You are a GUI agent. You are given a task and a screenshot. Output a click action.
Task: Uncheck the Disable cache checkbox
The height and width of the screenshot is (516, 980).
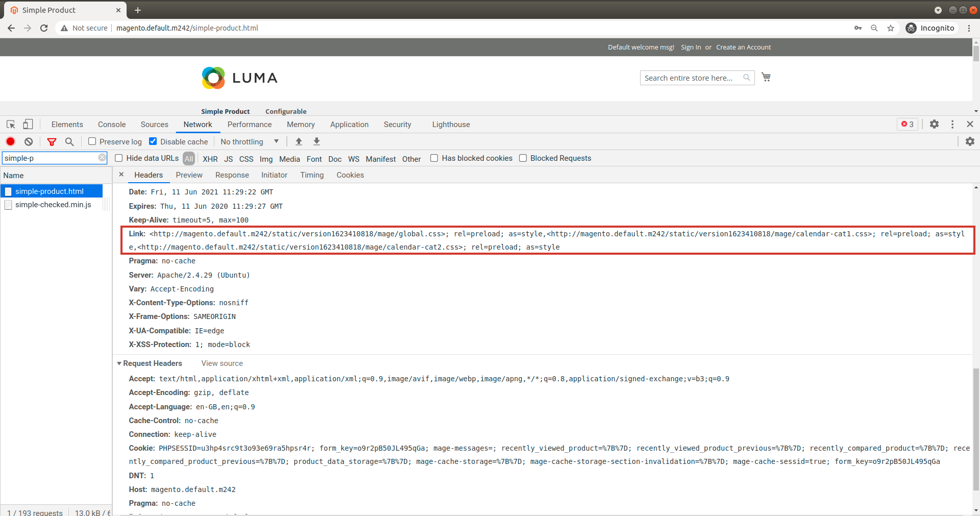(x=153, y=141)
